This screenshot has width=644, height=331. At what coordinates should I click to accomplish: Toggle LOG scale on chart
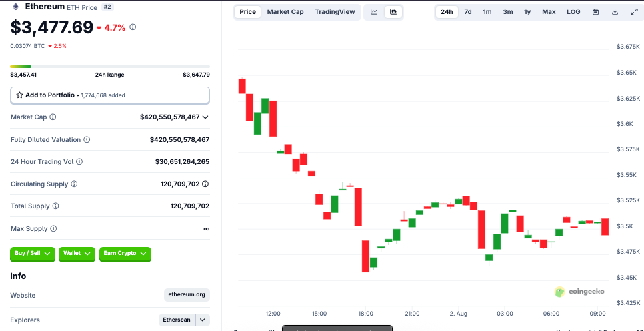point(573,12)
